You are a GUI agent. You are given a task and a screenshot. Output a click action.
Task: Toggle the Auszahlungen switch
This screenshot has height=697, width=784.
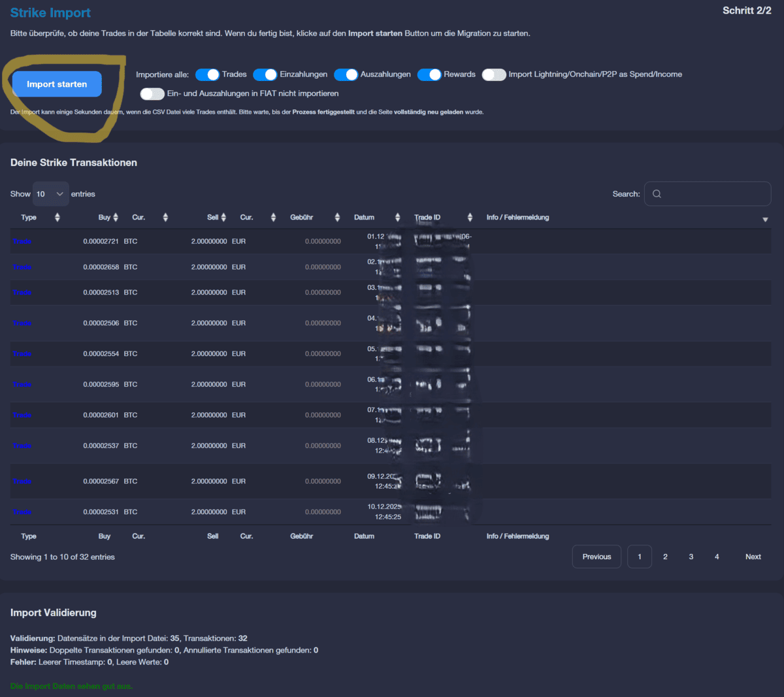pos(346,74)
